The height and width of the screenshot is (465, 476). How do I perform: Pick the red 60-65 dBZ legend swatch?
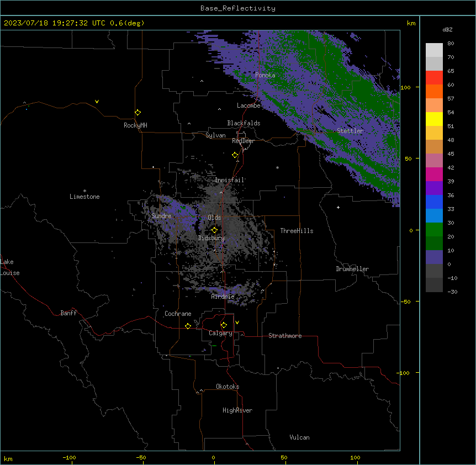(x=434, y=77)
